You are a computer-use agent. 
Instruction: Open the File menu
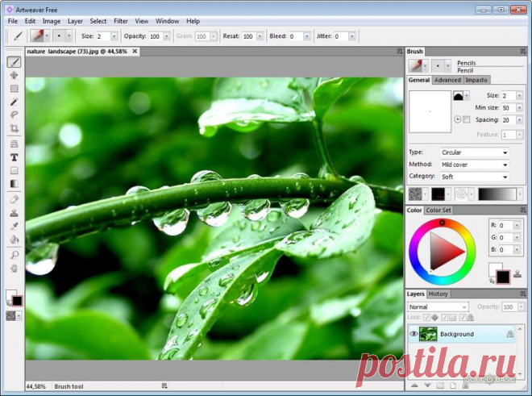[x=13, y=21]
